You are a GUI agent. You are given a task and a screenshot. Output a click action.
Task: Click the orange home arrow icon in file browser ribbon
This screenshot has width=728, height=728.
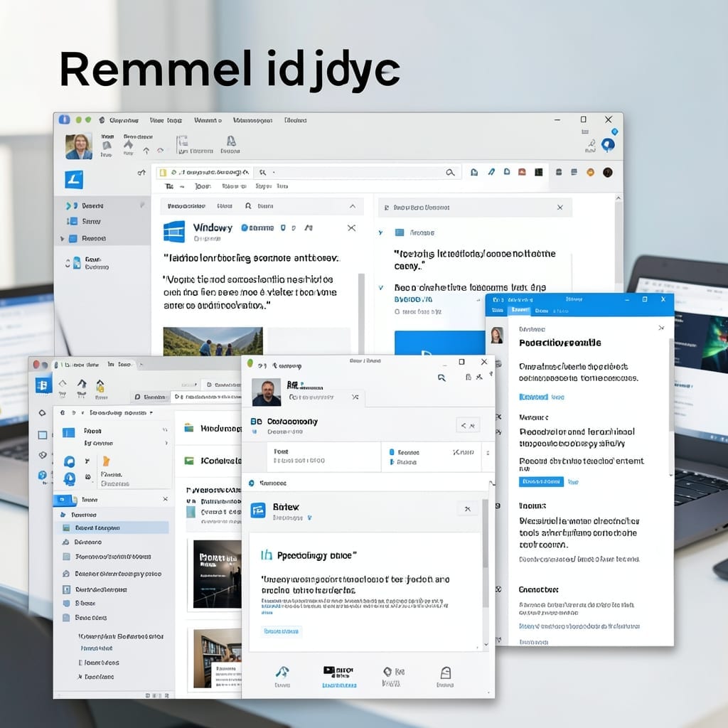[100, 385]
